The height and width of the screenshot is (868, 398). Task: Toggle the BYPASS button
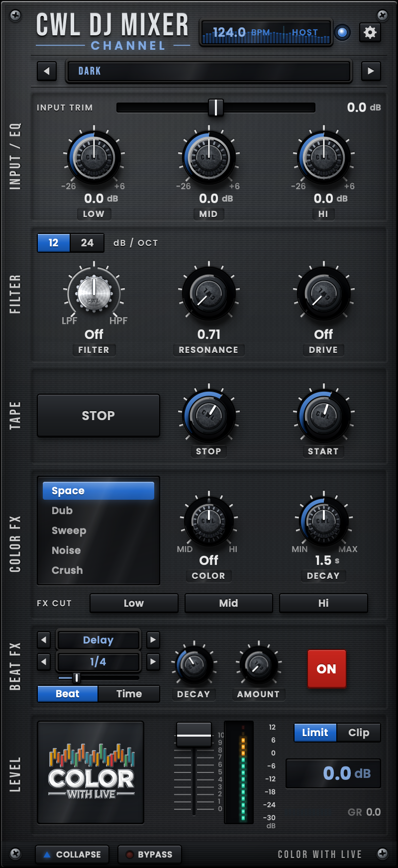150,855
